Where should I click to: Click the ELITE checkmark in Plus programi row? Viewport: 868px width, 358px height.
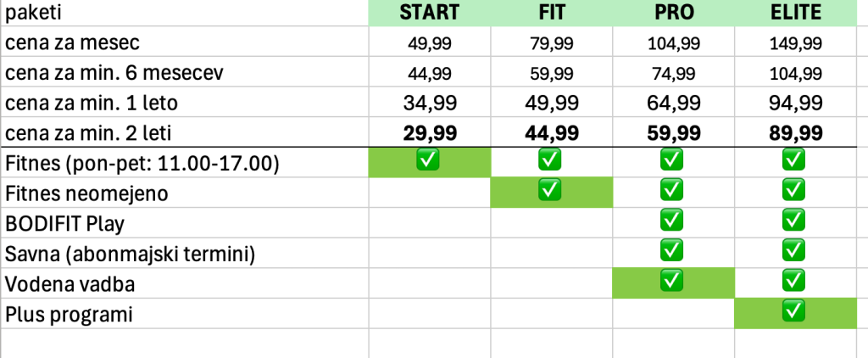coord(794,312)
